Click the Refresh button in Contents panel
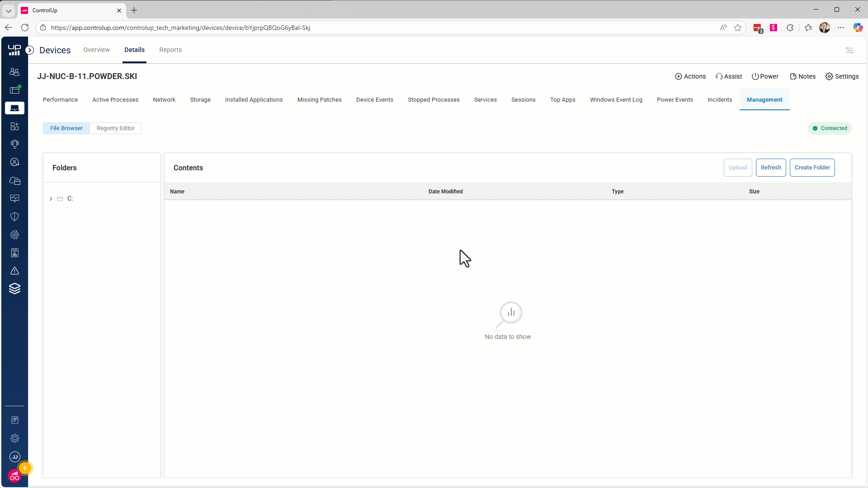This screenshot has height=488, width=868. point(770,168)
